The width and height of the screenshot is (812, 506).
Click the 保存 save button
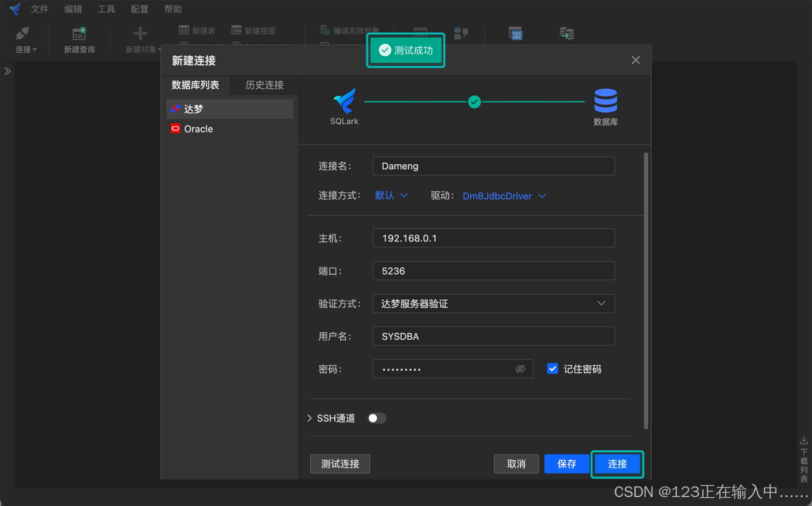pyautogui.click(x=566, y=464)
